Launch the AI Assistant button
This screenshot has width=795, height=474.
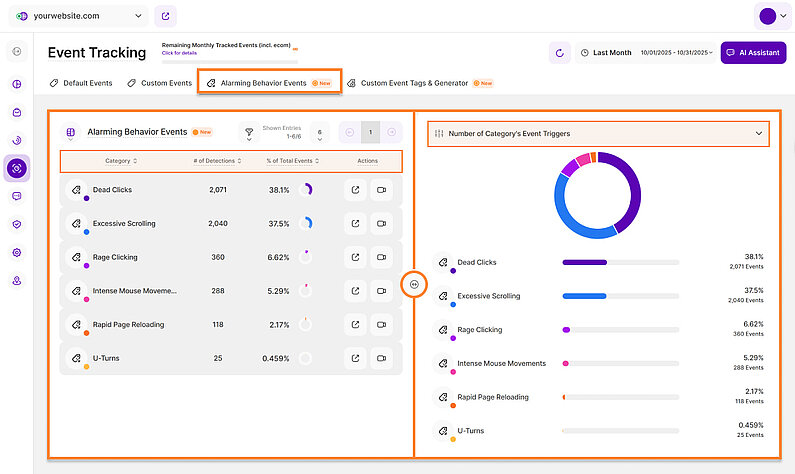(753, 53)
